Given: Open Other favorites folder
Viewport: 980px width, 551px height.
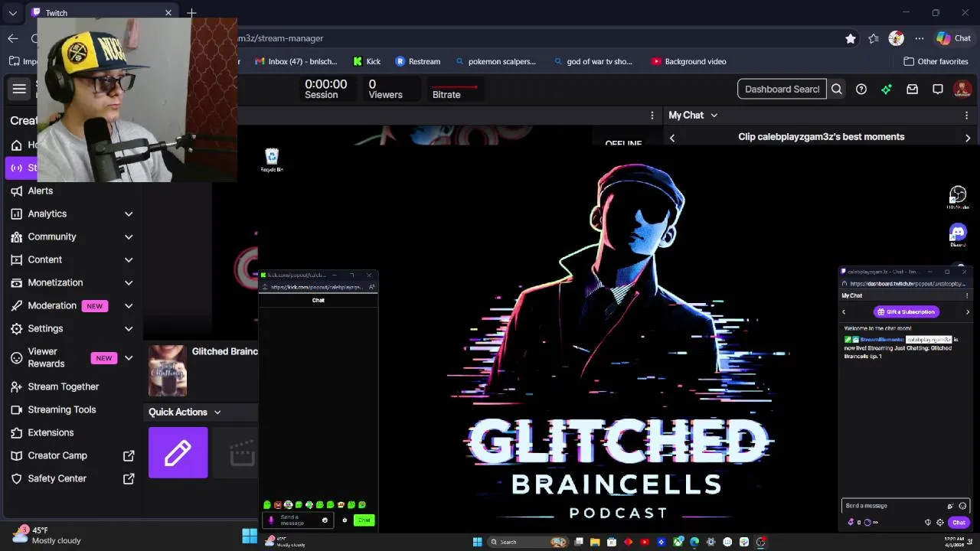Looking at the screenshot, I should click(x=936, y=61).
